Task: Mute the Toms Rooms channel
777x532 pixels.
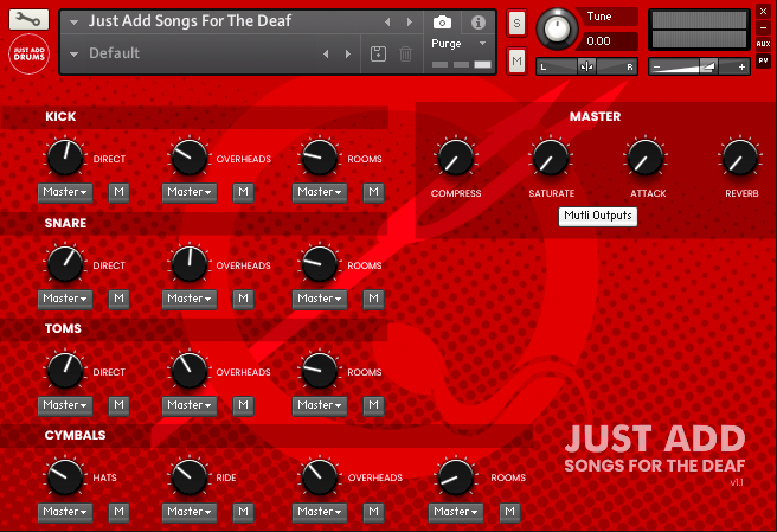Action: 374,405
